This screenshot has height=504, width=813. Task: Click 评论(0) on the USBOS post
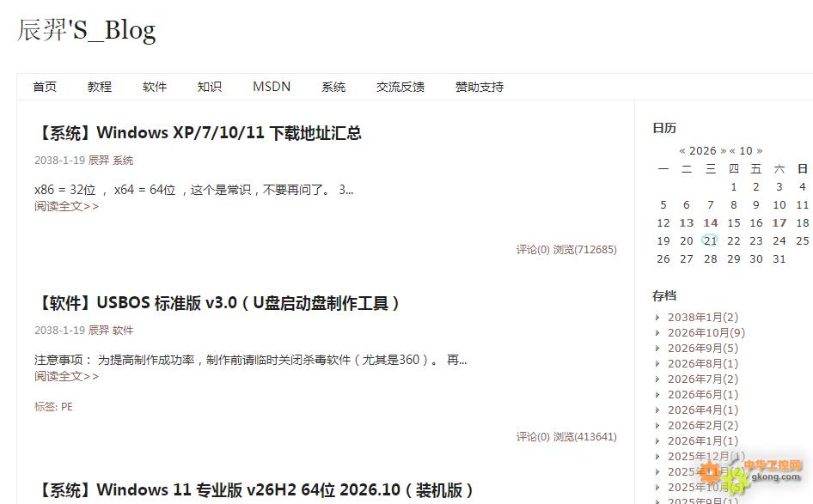coord(533,437)
